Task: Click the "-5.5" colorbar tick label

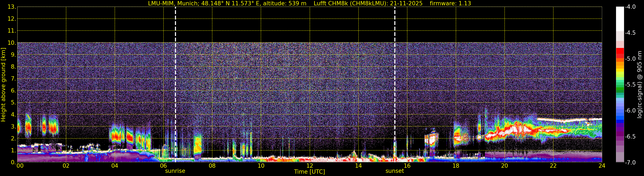Action: 630,85
